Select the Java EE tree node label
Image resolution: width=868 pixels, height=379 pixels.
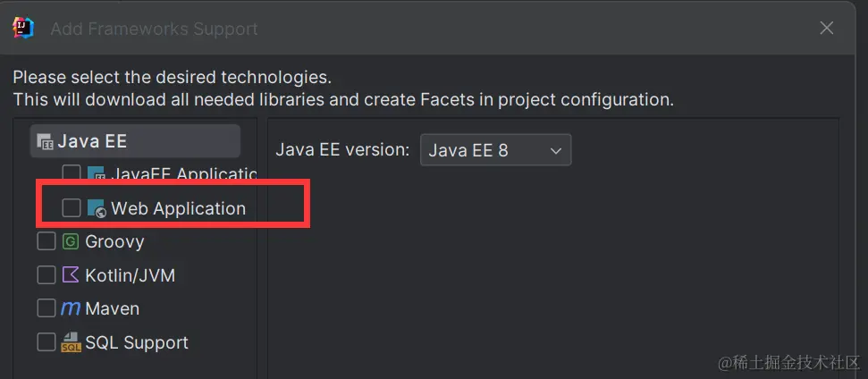tap(93, 141)
